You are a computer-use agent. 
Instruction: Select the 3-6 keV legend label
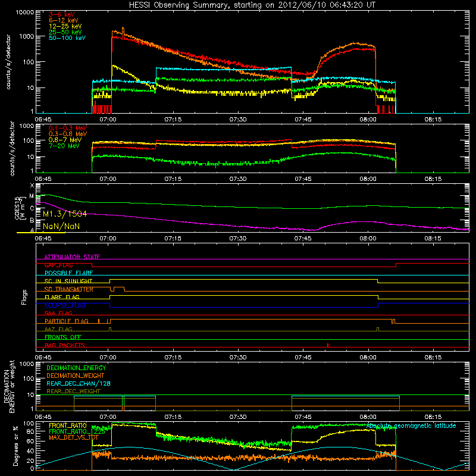point(62,14)
